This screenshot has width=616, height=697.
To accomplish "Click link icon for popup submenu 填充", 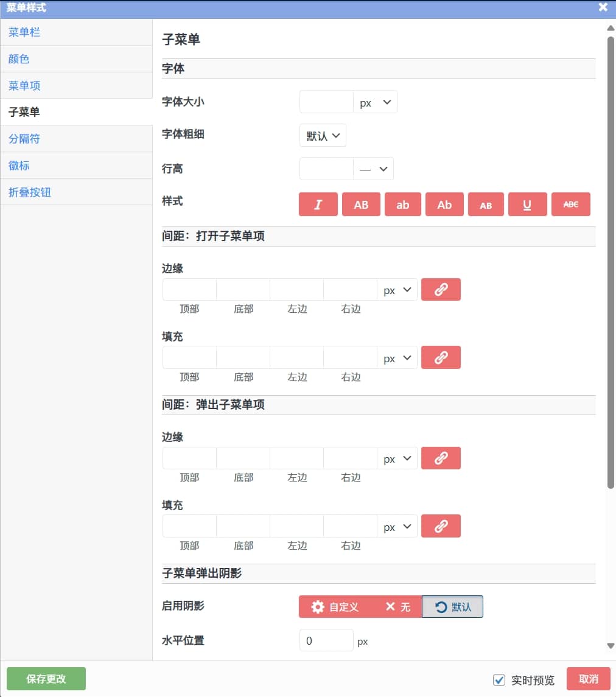I will click(441, 527).
